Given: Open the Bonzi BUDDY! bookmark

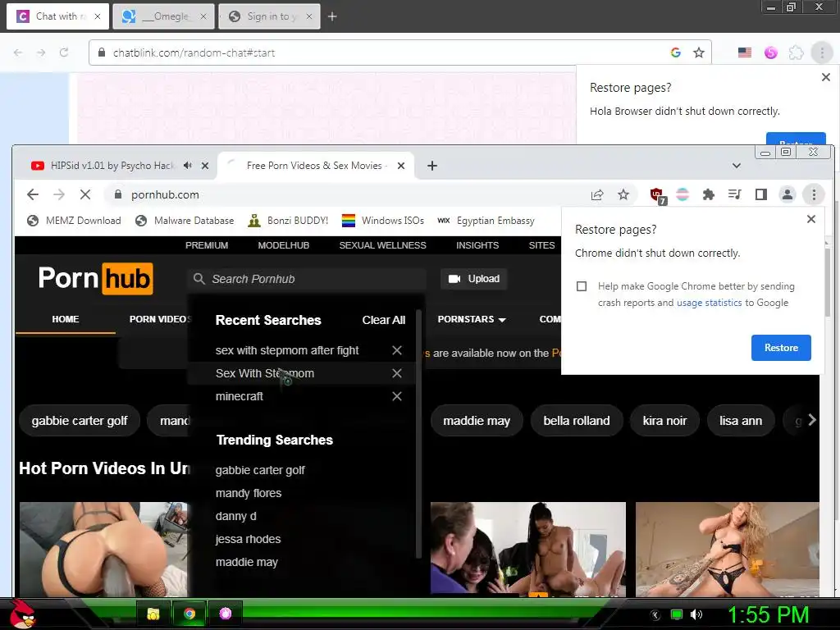Looking at the screenshot, I should (x=288, y=221).
